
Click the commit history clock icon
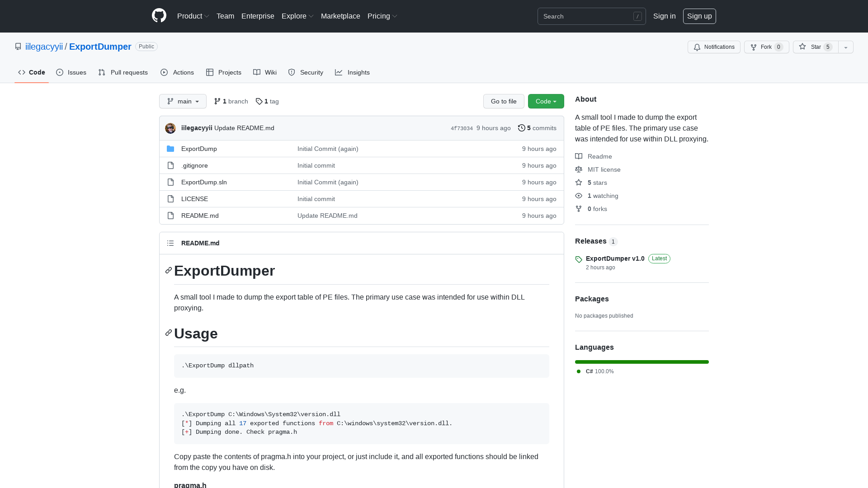(521, 128)
